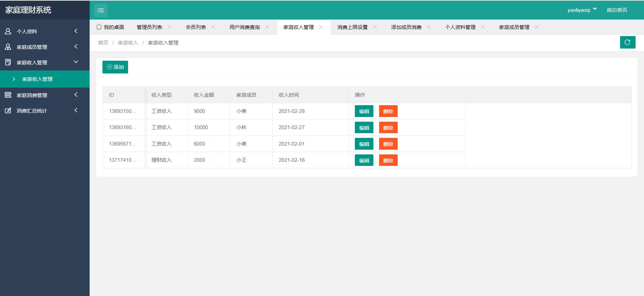The height and width of the screenshot is (296, 644).
Task: Click the 家庭理财系统 logo title
Action: (28, 10)
